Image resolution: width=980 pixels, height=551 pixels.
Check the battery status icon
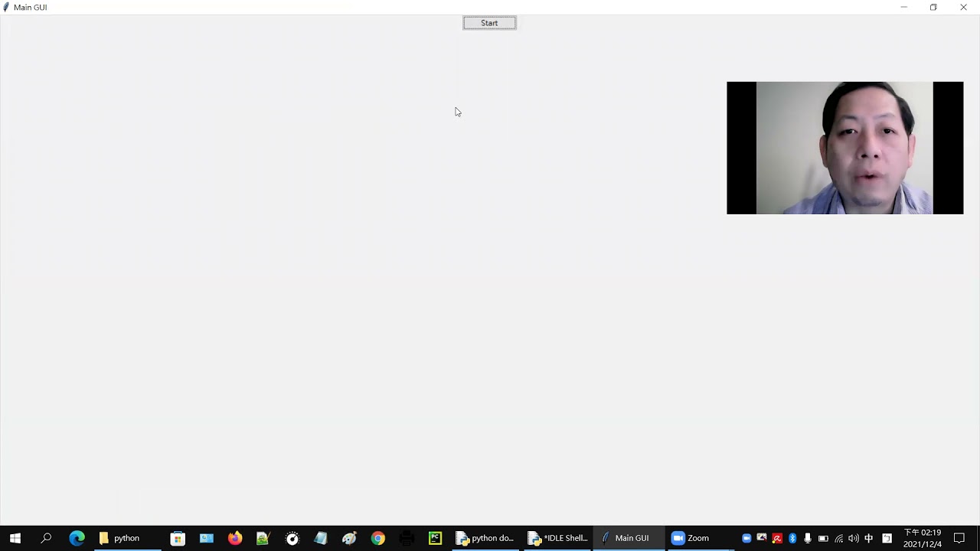823,538
